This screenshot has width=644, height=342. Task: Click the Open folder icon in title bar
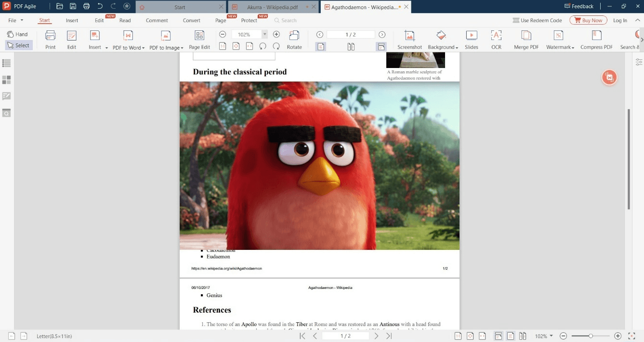coord(60,6)
